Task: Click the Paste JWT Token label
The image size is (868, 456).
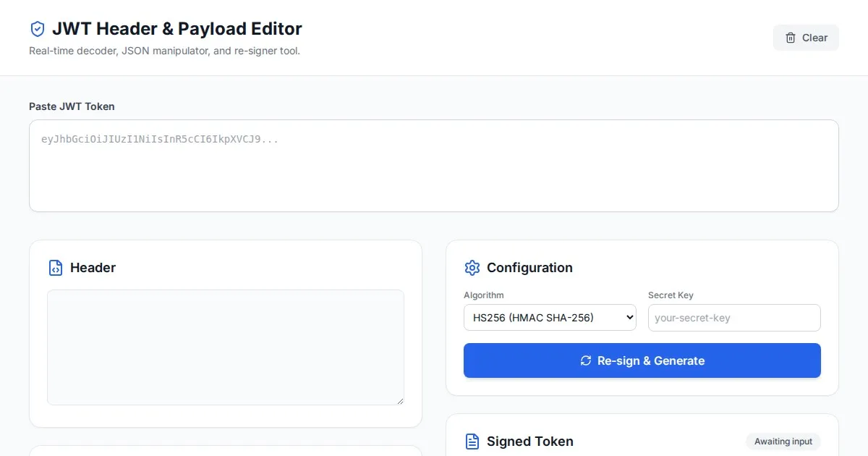Action: (72, 106)
